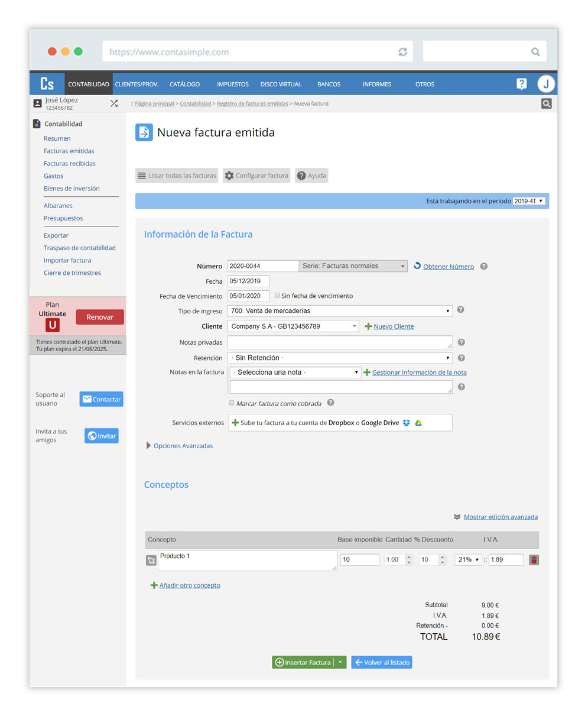Screen dimensions: 588x713
Task: Click the Dropbox icon in Servicios externos
Action: 407,423
